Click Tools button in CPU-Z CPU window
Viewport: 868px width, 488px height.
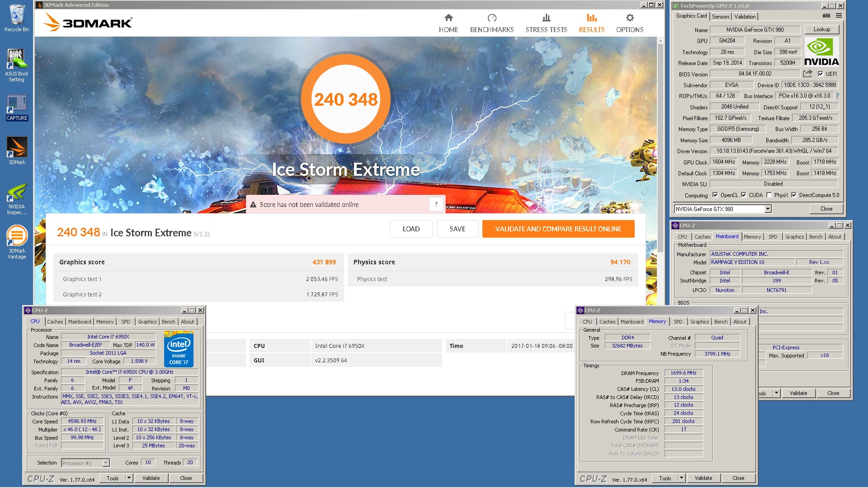[113, 478]
